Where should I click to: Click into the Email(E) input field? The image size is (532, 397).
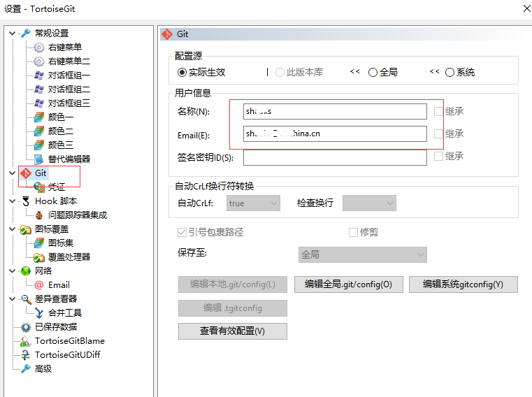point(335,133)
